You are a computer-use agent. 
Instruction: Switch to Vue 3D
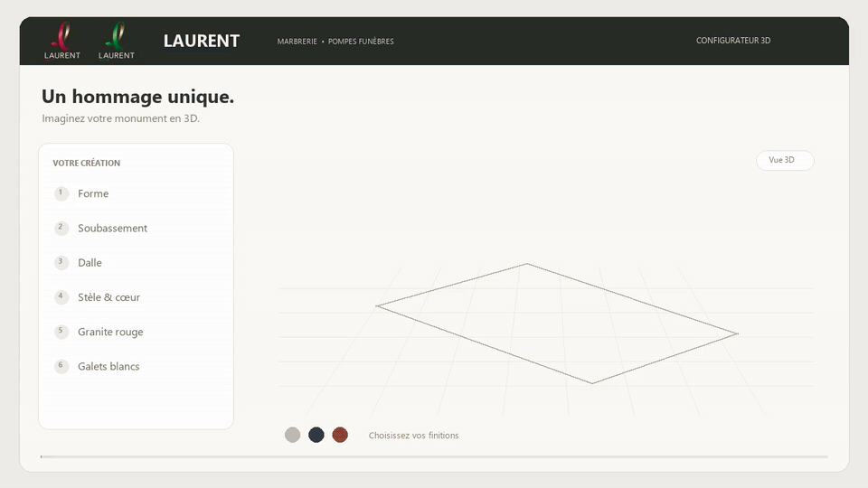(785, 161)
